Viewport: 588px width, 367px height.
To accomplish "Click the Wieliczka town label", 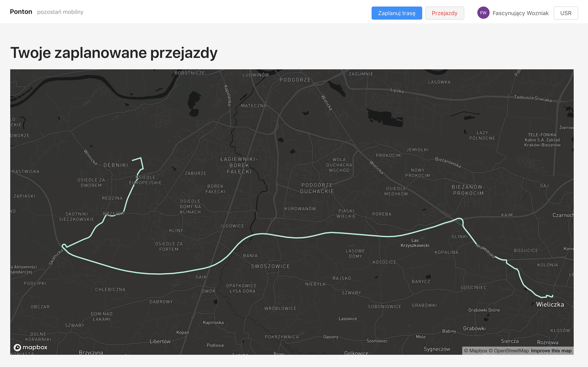I will click(x=550, y=304).
